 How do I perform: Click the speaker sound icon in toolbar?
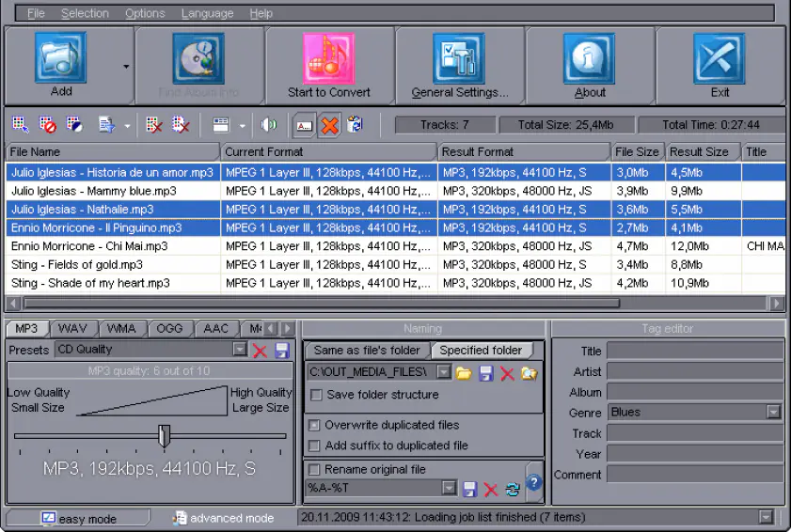(269, 125)
